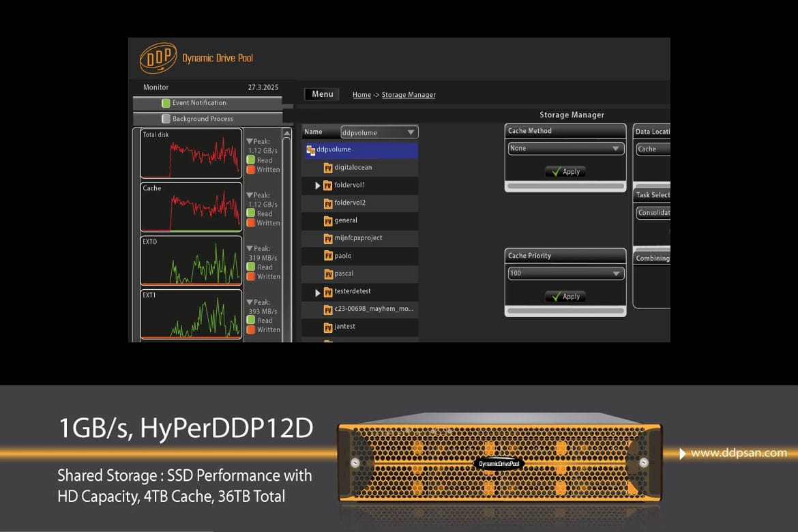
Task: Click the digitalocean folder volume icon
Action: [x=328, y=167]
